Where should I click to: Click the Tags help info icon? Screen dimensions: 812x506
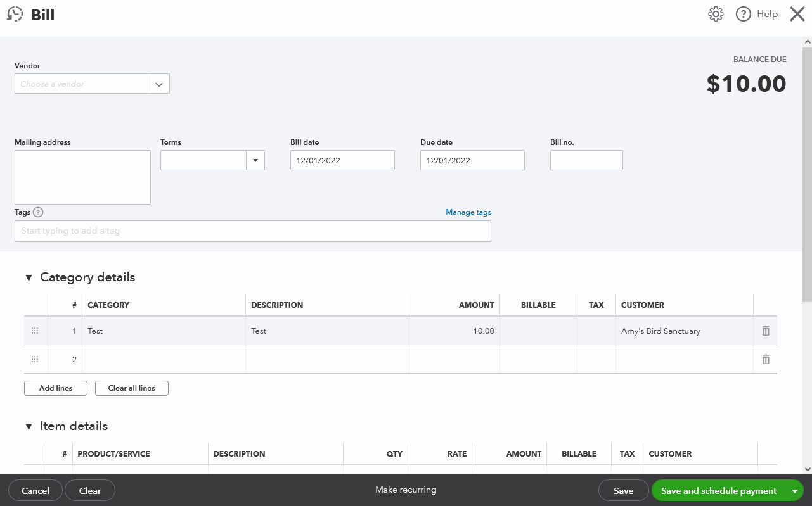[38, 212]
